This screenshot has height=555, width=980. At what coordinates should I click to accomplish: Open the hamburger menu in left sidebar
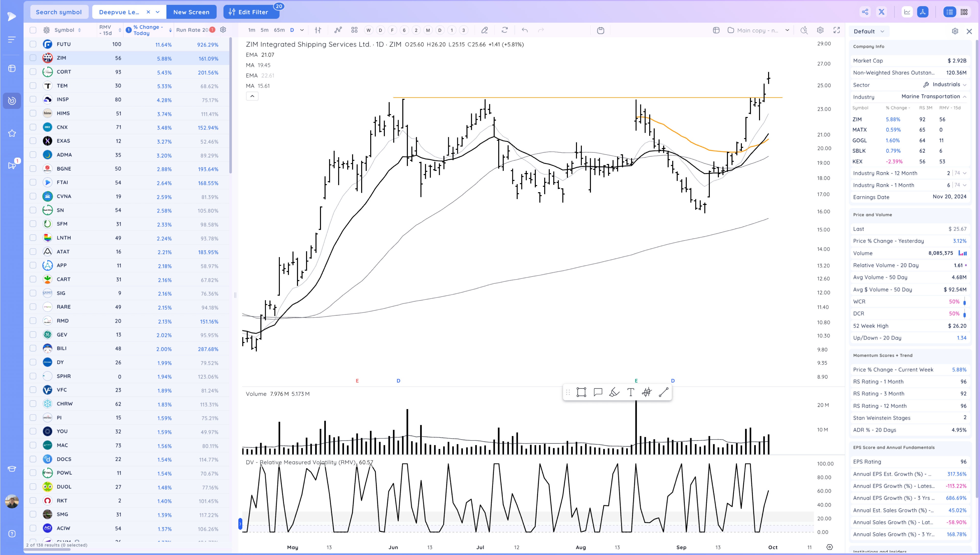coord(12,39)
